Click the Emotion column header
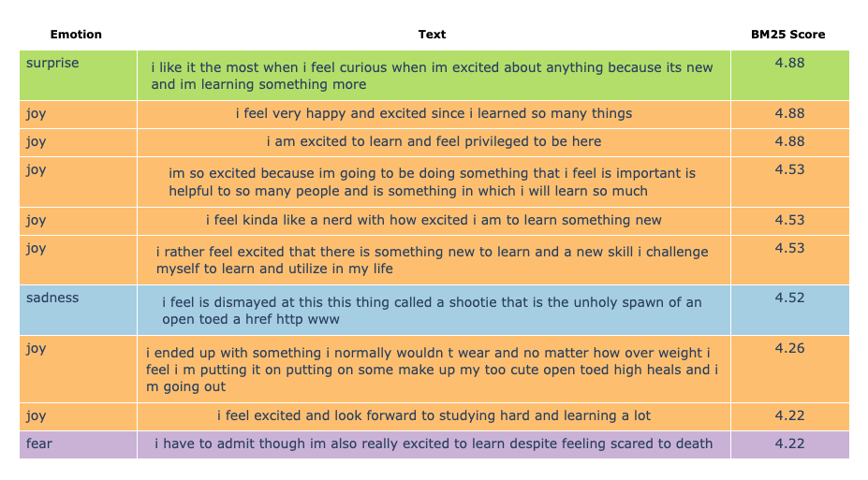Screen dimensions: 868x480 click(x=76, y=35)
